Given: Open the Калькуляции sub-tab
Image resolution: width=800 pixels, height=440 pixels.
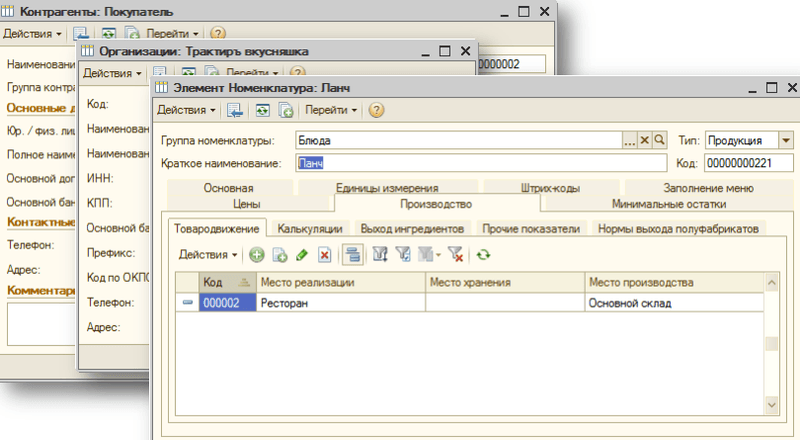Looking at the screenshot, I should [x=310, y=228].
